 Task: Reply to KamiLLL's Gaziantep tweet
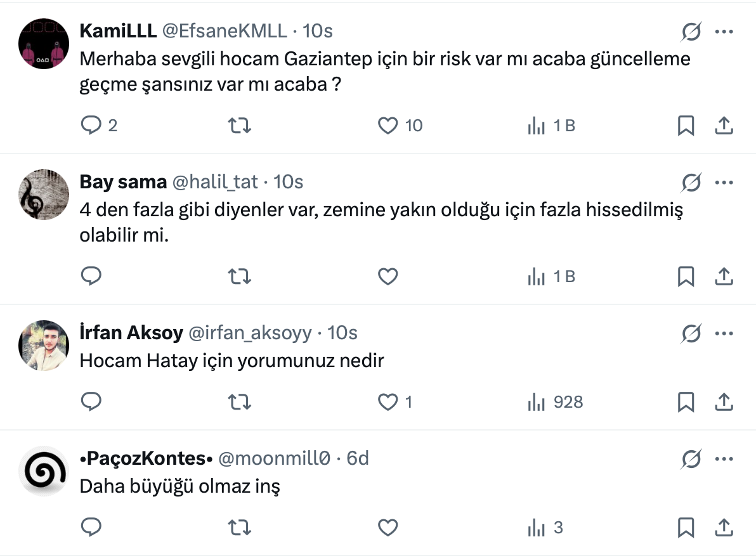point(92,126)
